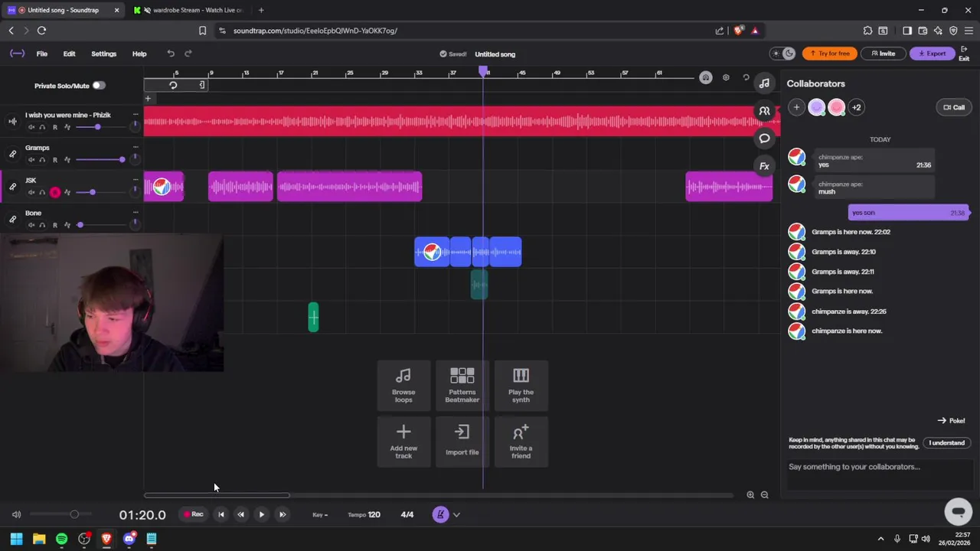Click the metronome icon
Image resolution: width=980 pixels, height=551 pixels.
(440, 514)
